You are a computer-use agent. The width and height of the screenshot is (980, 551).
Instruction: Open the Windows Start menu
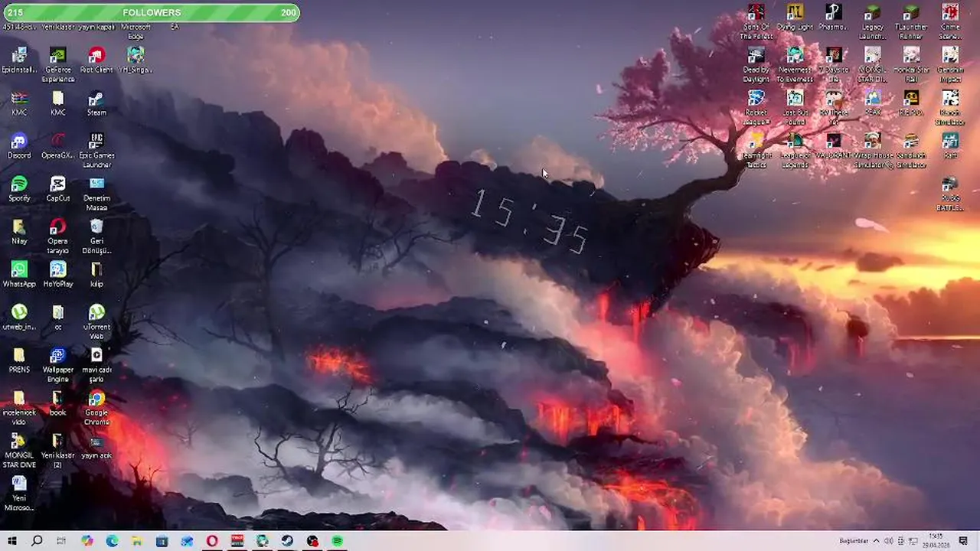12,541
